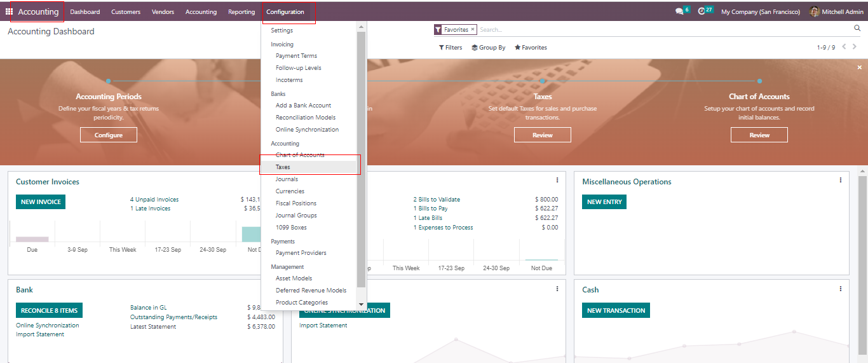The width and height of the screenshot is (868, 363).
Task: Click the Configuration menu scrollbar
Action: (361, 159)
